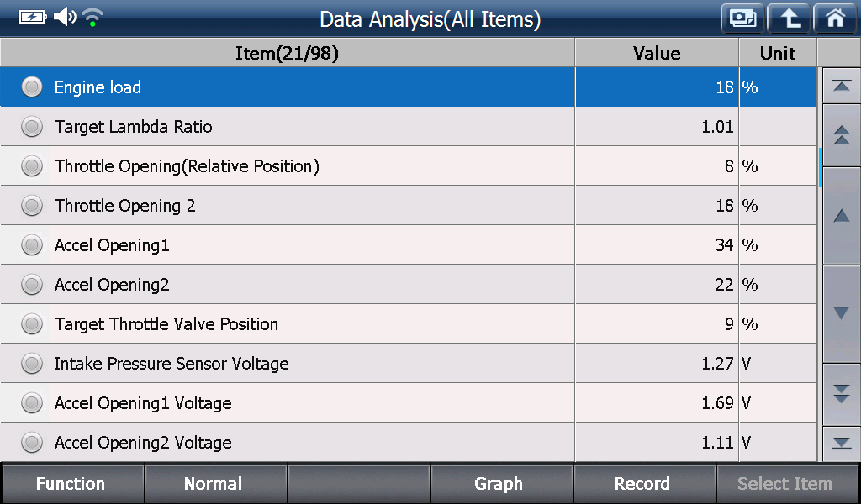This screenshot has height=504, width=861.
Task: Move down one row with single down arrow
Action: (x=841, y=313)
